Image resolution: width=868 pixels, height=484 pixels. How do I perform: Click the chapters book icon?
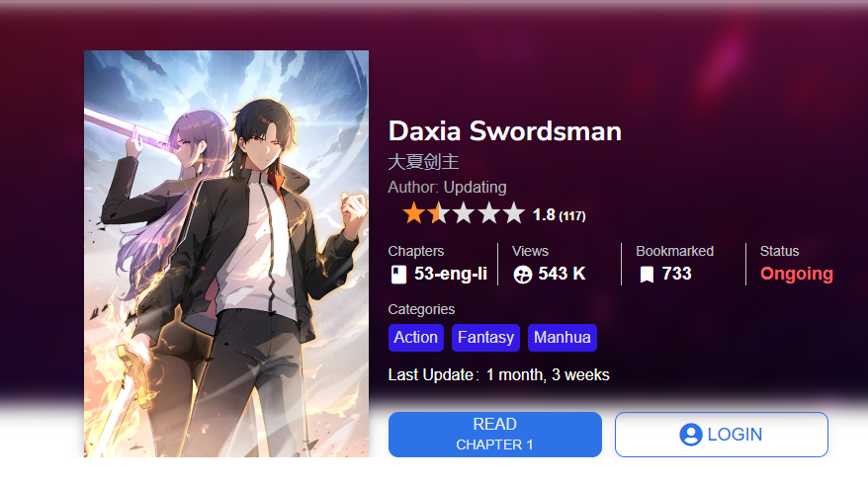398,275
